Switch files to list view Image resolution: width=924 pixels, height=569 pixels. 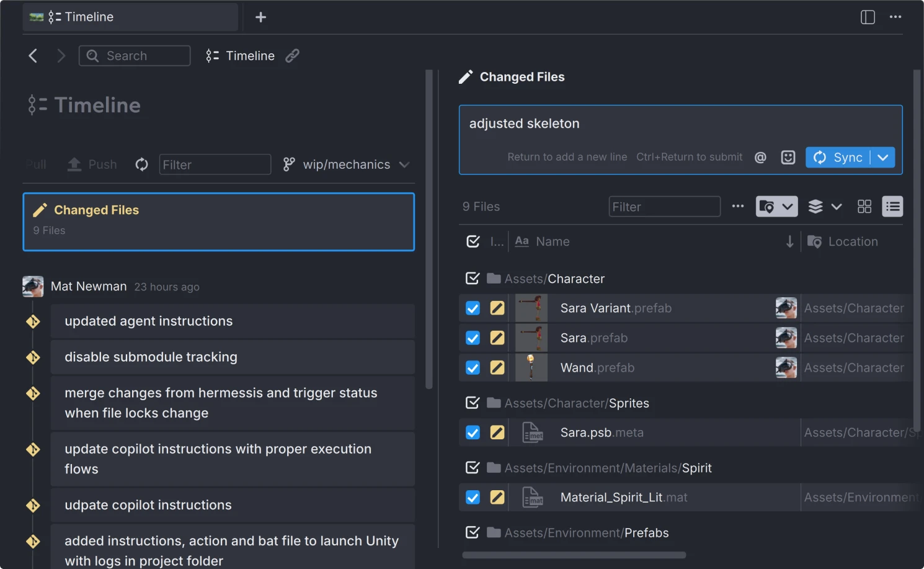pos(892,206)
